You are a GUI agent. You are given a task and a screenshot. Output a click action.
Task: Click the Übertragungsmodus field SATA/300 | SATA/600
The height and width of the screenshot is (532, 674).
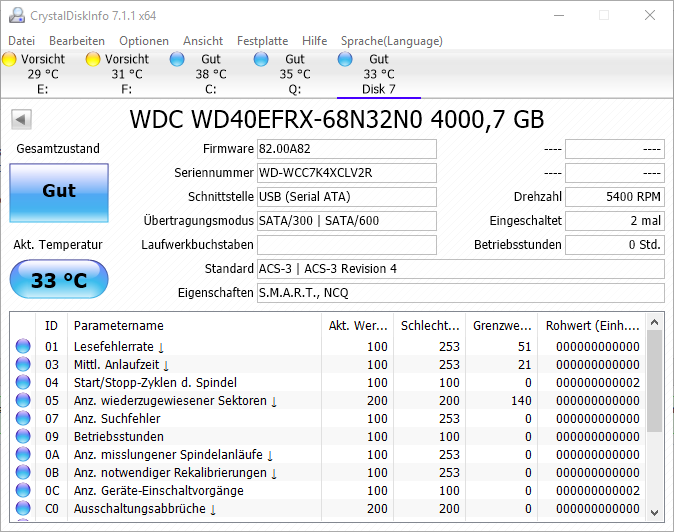pos(347,221)
